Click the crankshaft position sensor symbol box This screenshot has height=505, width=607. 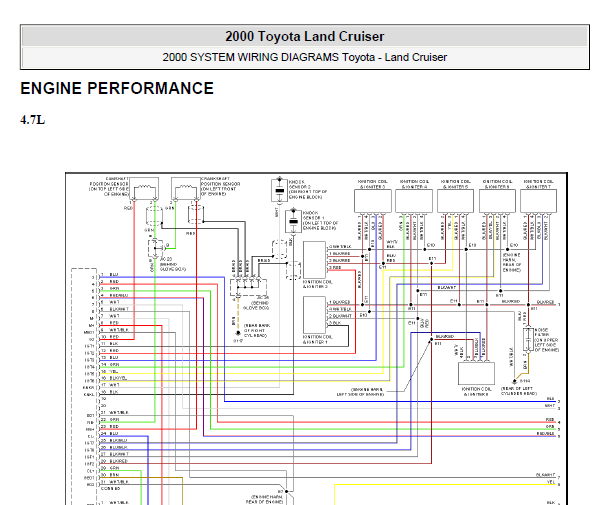(x=186, y=189)
